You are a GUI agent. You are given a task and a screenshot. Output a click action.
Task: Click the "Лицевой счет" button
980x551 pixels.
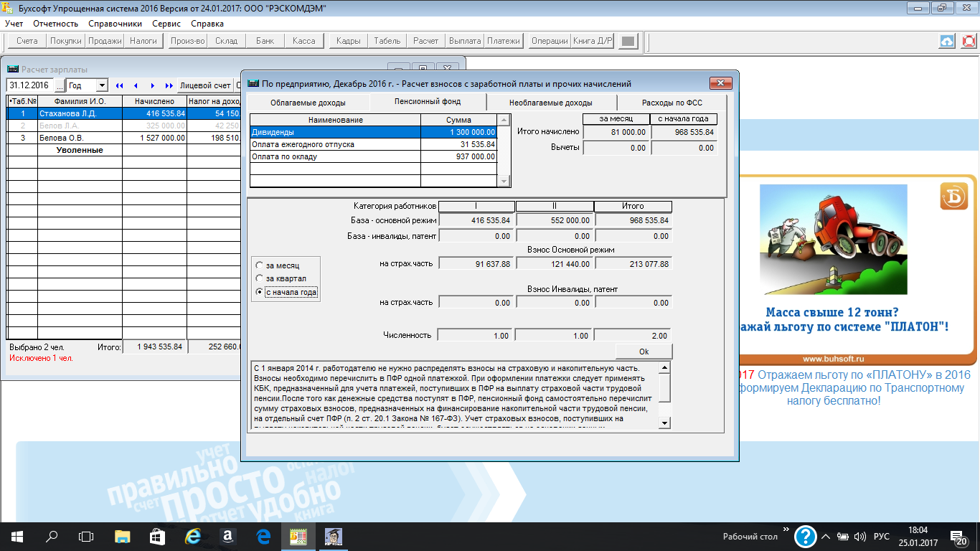coord(205,85)
